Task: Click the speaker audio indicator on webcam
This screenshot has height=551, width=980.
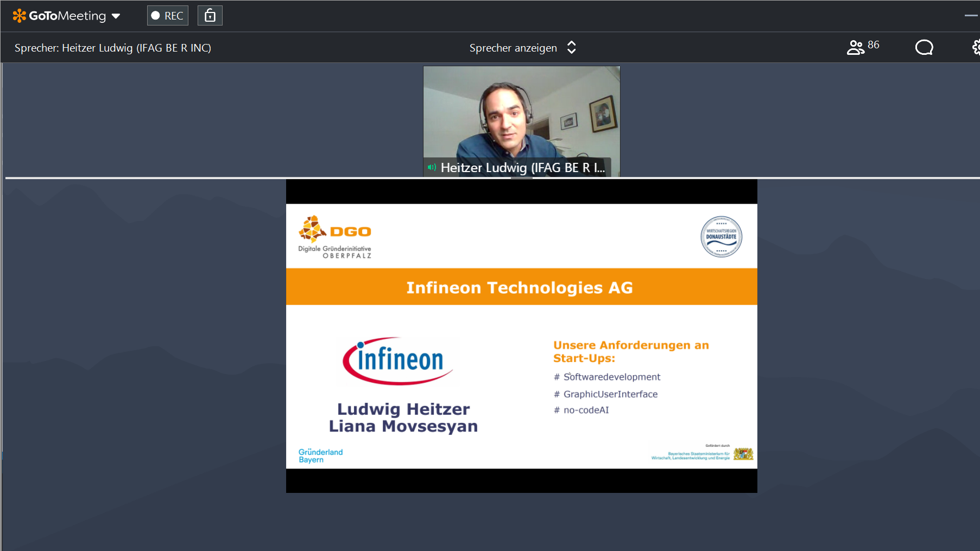Action: click(x=432, y=167)
